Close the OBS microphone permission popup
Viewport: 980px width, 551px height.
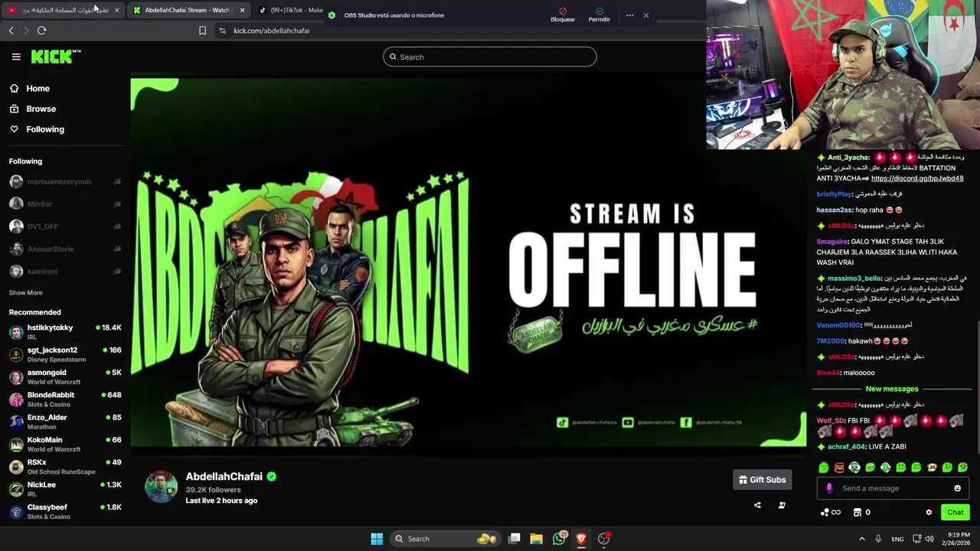point(645,15)
